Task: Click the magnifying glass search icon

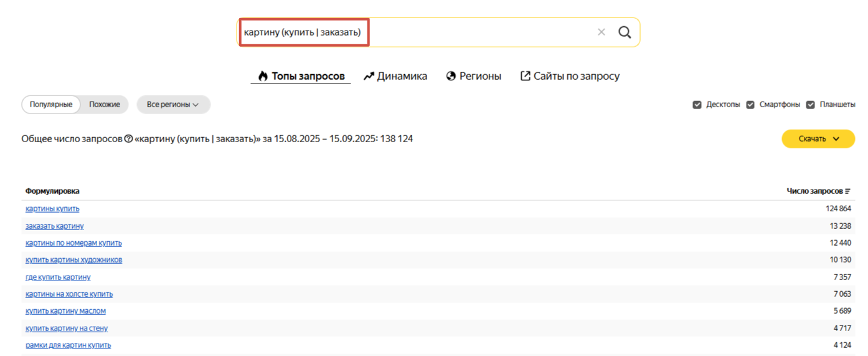Action: (x=625, y=32)
